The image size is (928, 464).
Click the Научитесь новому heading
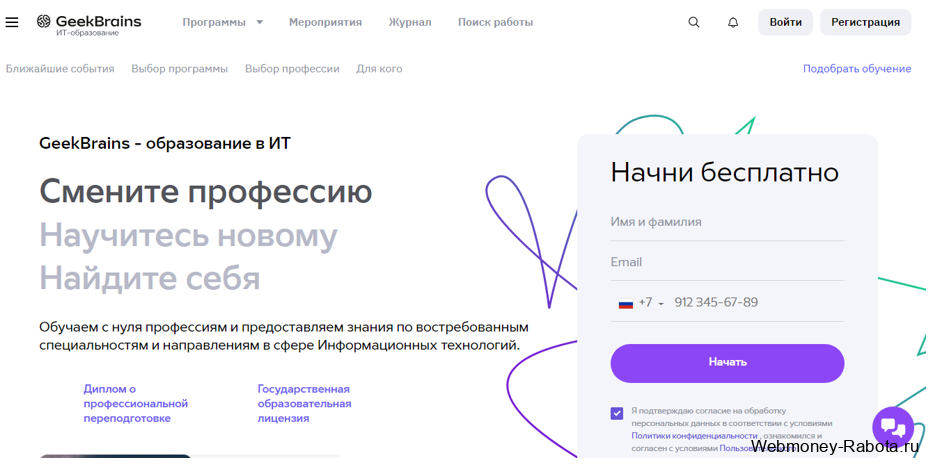pyautogui.click(x=188, y=235)
